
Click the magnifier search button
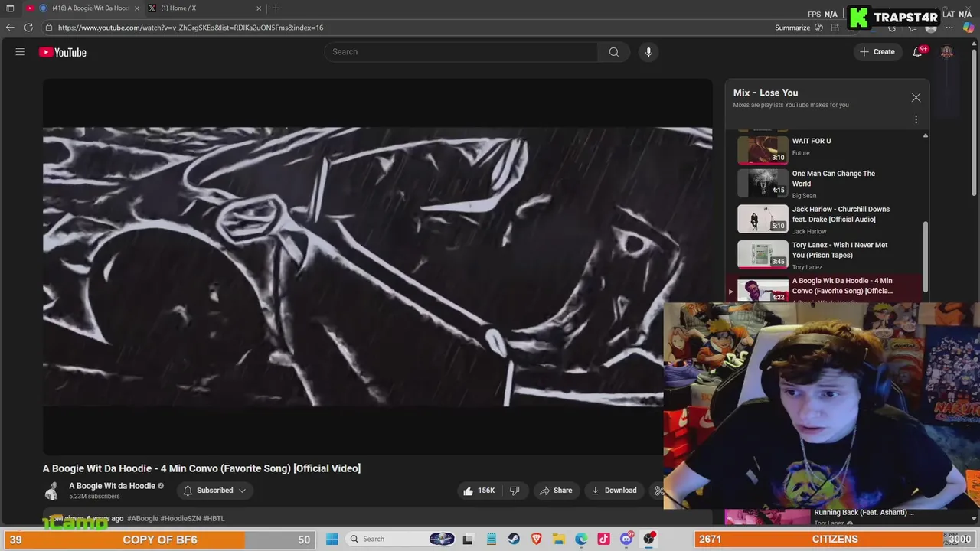[x=614, y=52]
